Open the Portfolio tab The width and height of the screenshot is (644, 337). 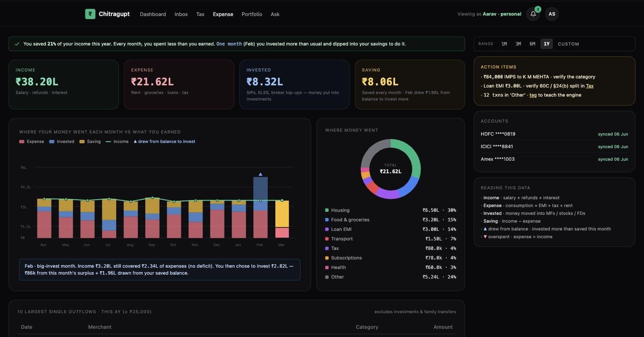coord(252,14)
